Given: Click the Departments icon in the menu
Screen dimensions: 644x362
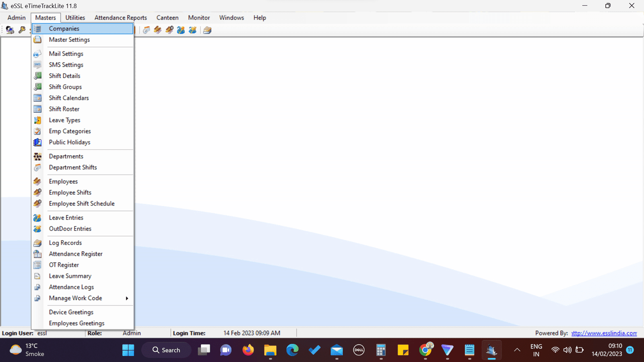Looking at the screenshot, I should click(x=37, y=156).
